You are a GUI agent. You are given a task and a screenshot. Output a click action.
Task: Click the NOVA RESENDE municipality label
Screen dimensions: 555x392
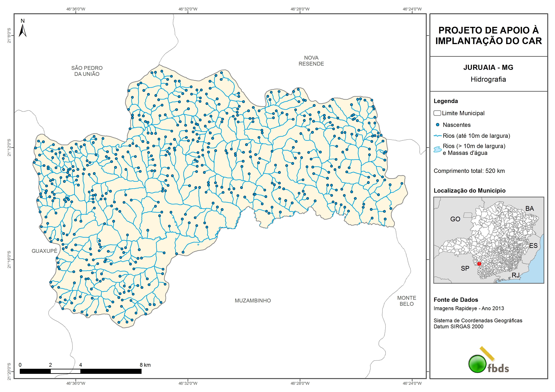click(311, 61)
